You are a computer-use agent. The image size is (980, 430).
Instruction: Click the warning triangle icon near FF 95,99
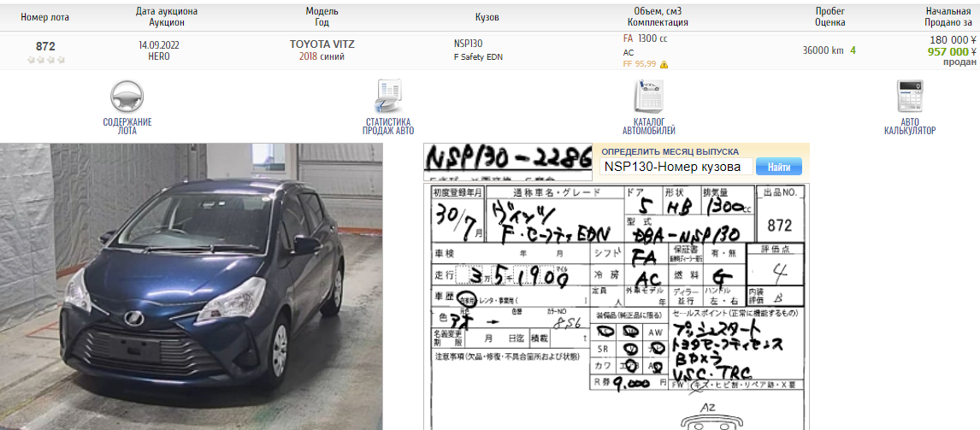[664, 64]
